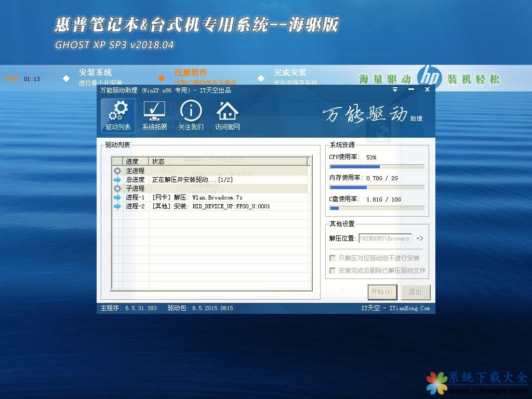
Task: Click the ITianKong.Com link in status bar
Action: point(409,308)
